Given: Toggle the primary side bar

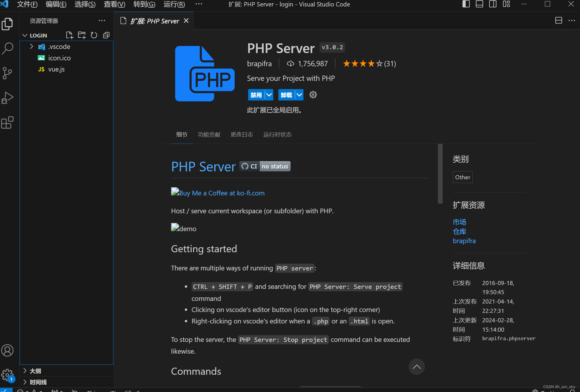Looking at the screenshot, I should point(466,4).
